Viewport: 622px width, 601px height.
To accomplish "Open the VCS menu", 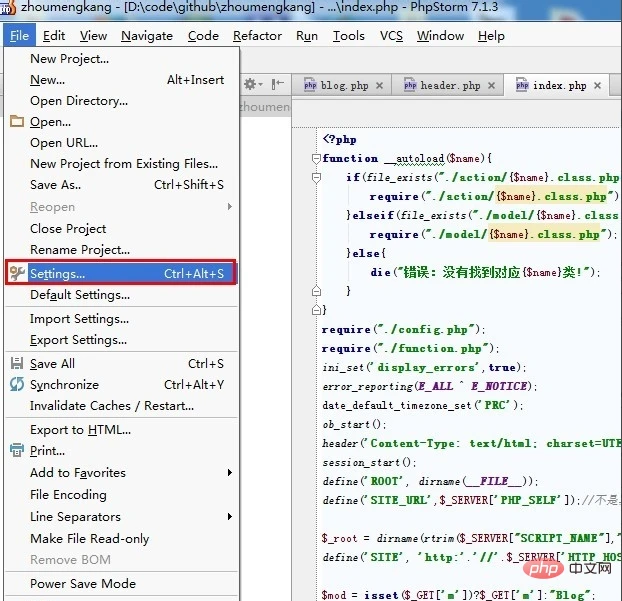I will point(391,36).
